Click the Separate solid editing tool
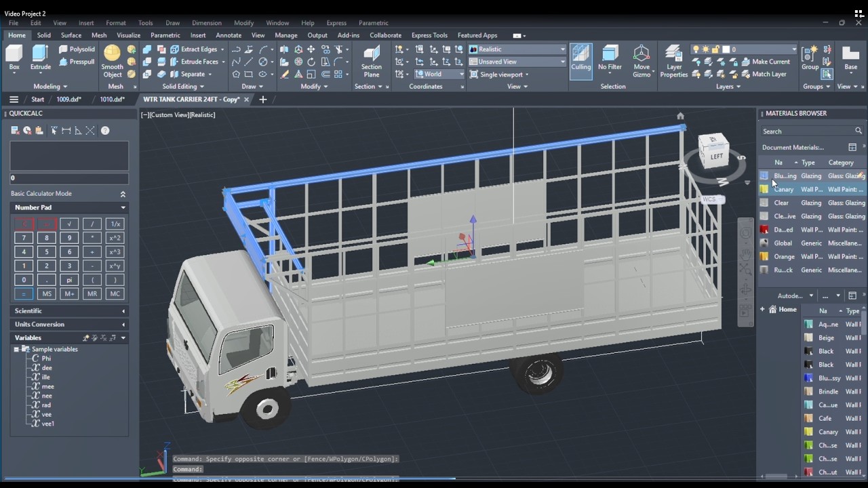868x488 pixels. (x=187, y=74)
